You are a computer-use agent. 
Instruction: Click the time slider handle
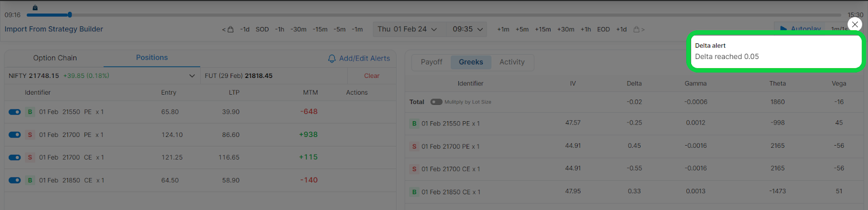(69, 15)
